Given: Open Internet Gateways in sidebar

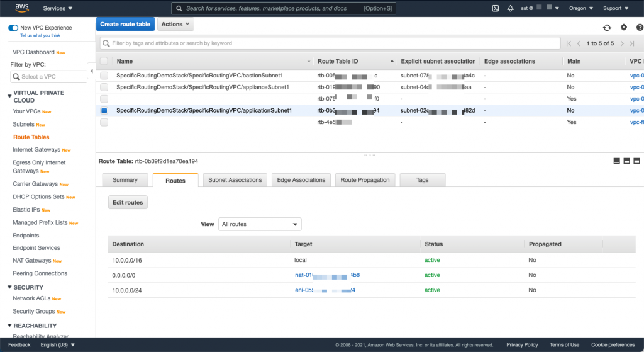Looking at the screenshot, I should (x=36, y=150).
